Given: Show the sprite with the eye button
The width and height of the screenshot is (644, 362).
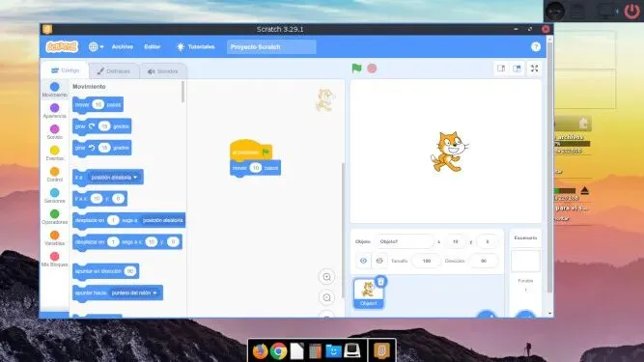Looking at the screenshot, I should 363,261.
